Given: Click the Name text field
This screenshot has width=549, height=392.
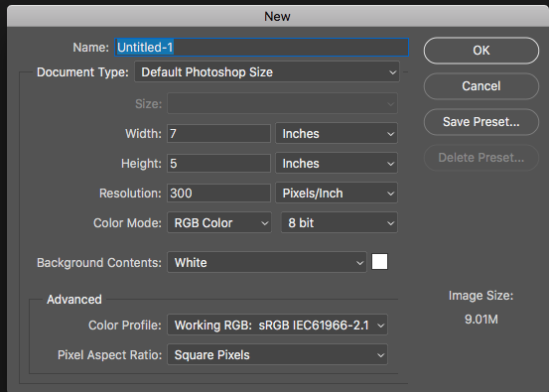Looking at the screenshot, I should click(261, 48).
